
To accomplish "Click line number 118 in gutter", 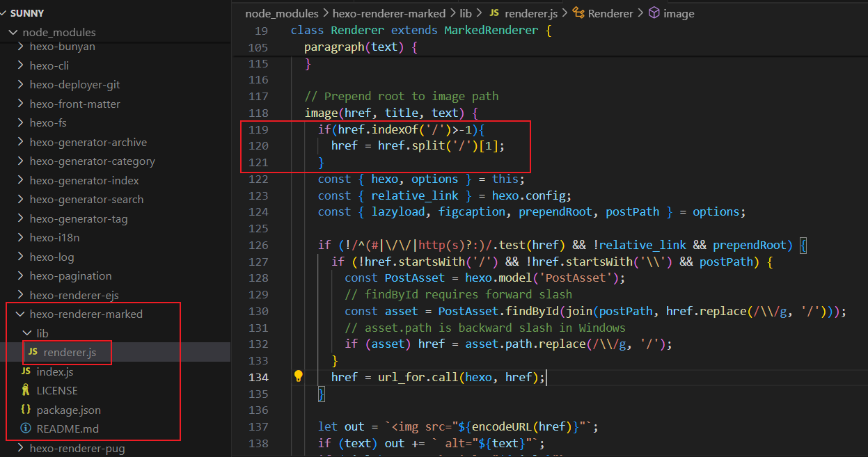I will point(258,113).
